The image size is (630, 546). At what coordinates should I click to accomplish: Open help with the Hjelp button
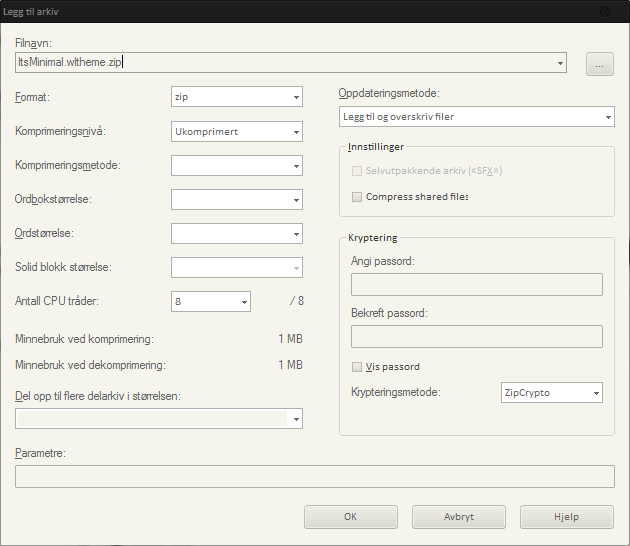point(567,517)
